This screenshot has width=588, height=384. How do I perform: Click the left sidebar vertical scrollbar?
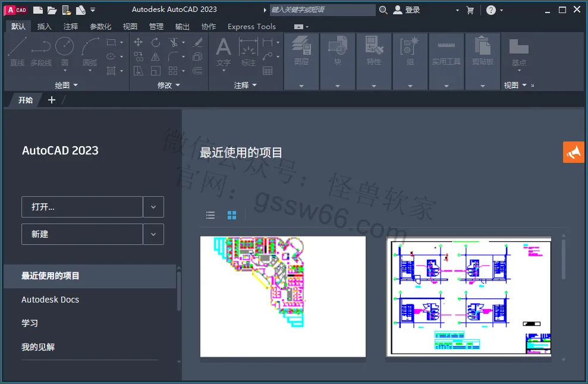pos(179,291)
